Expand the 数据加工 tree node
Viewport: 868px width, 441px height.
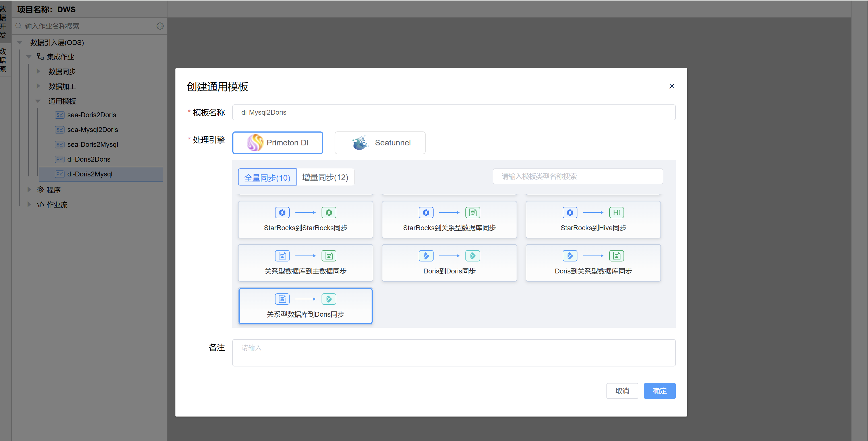point(38,86)
